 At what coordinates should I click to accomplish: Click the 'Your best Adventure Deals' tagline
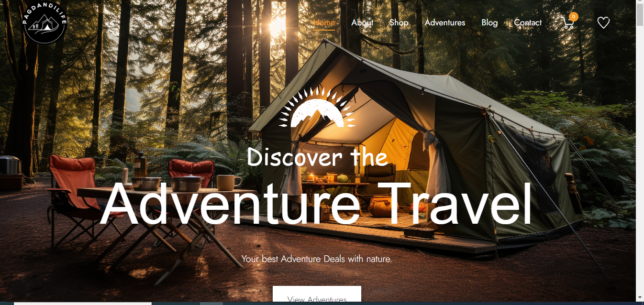click(317, 259)
